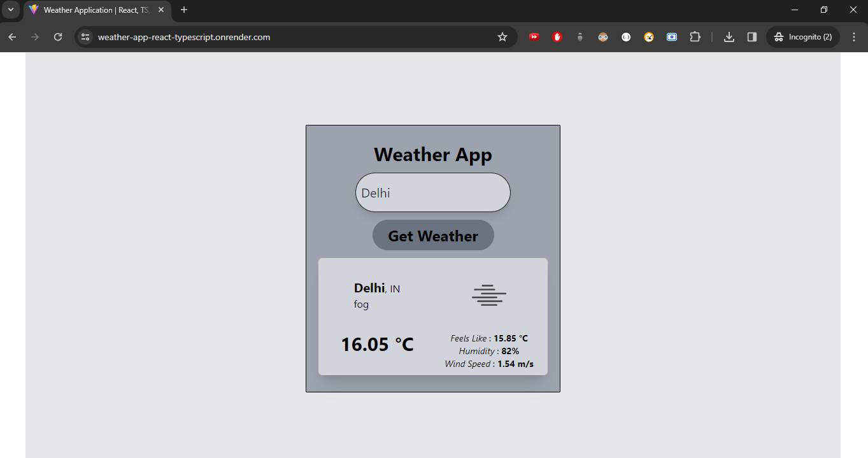Click the screen recorder extension icon

point(672,37)
